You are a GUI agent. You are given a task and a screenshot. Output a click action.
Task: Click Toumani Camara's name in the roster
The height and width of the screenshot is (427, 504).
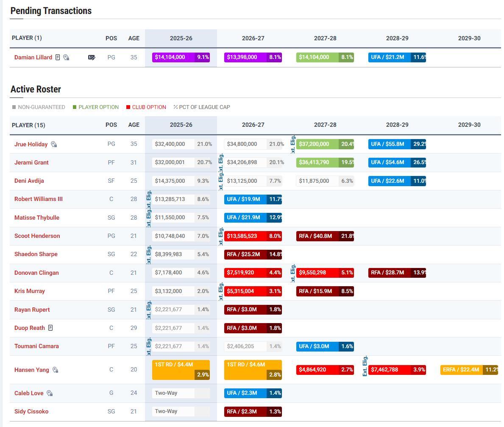(x=36, y=346)
